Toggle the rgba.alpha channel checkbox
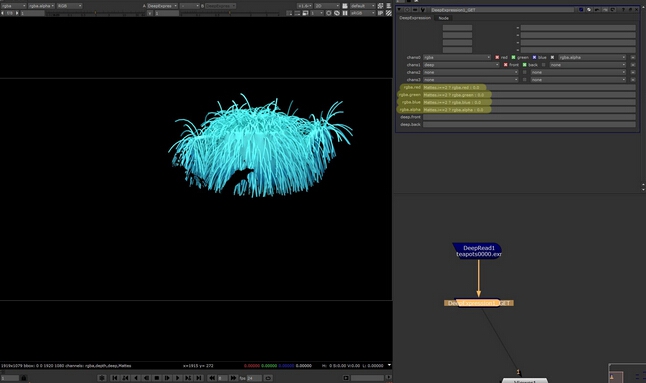Screen dimensions: 646x383 552,58
